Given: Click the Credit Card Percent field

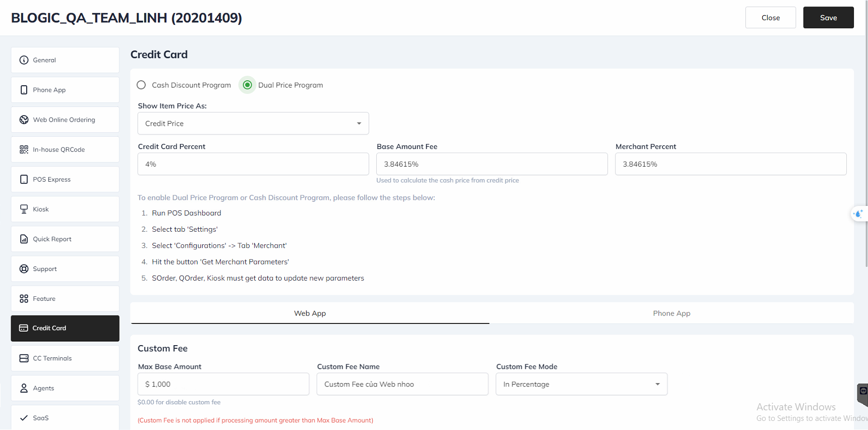Looking at the screenshot, I should pyautogui.click(x=253, y=164).
